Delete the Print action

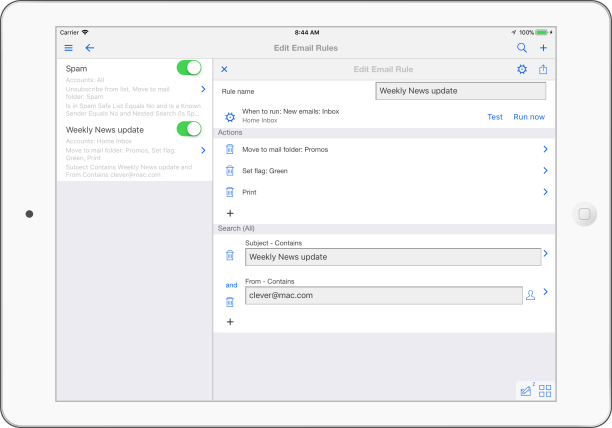click(230, 192)
